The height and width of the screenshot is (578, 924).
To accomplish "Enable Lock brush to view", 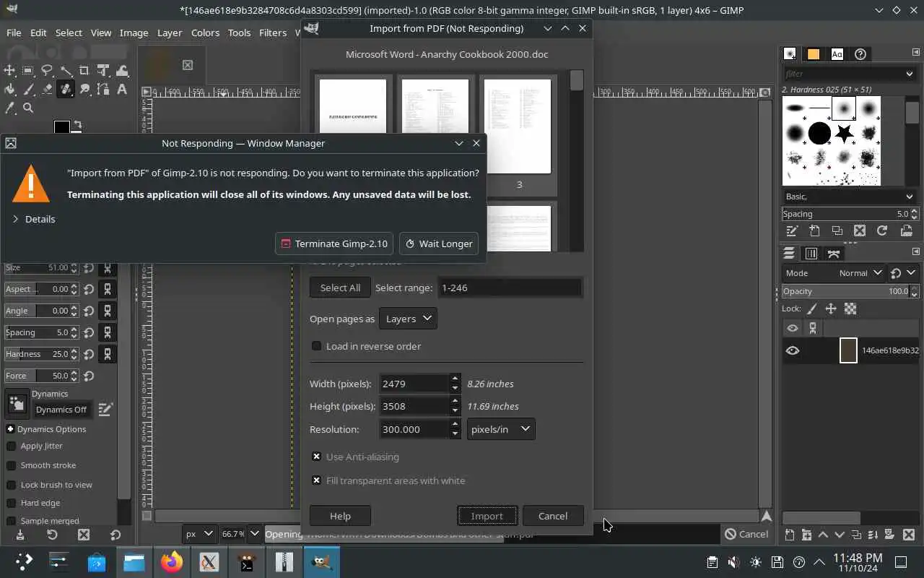I will (x=11, y=485).
